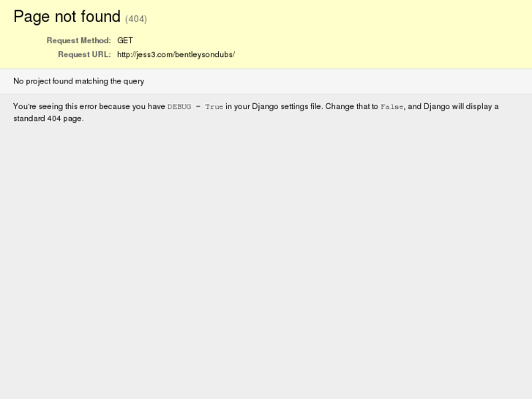Click the 'Request URL:' label
This screenshot has width=532, height=399.
click(x=84, y=54)
